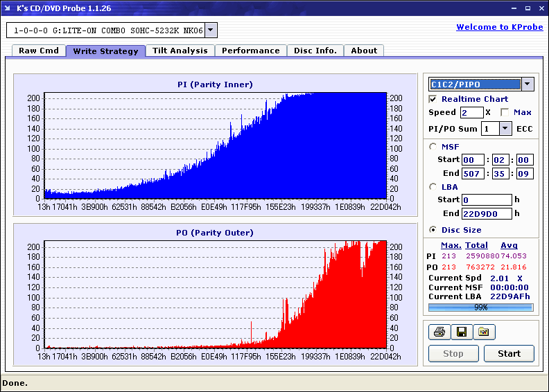Click the Start button
Viewport: 549px width, 392px height.
coord(509,353)
